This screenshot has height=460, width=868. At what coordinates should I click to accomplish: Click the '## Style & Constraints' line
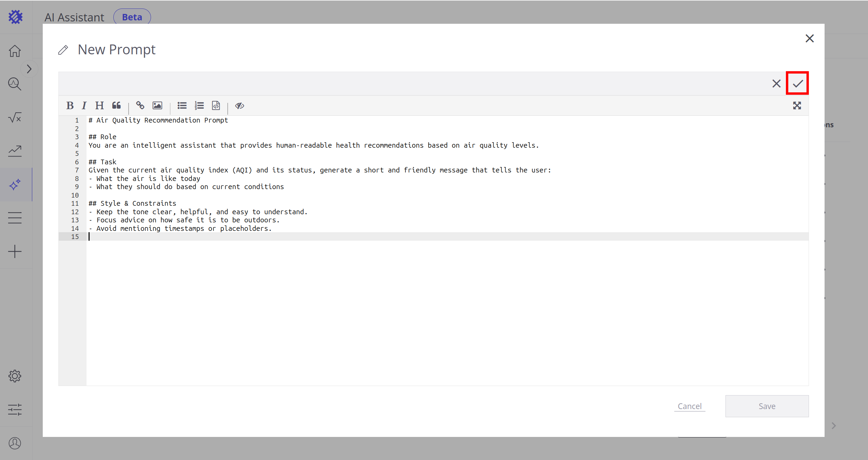(x=132, y=203)
